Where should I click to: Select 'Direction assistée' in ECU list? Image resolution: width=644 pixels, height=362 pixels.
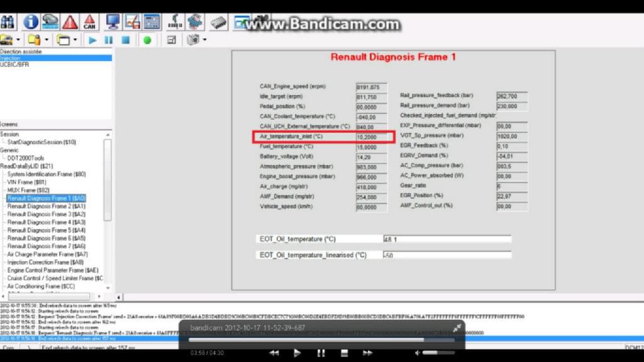(x=21, y=52)
